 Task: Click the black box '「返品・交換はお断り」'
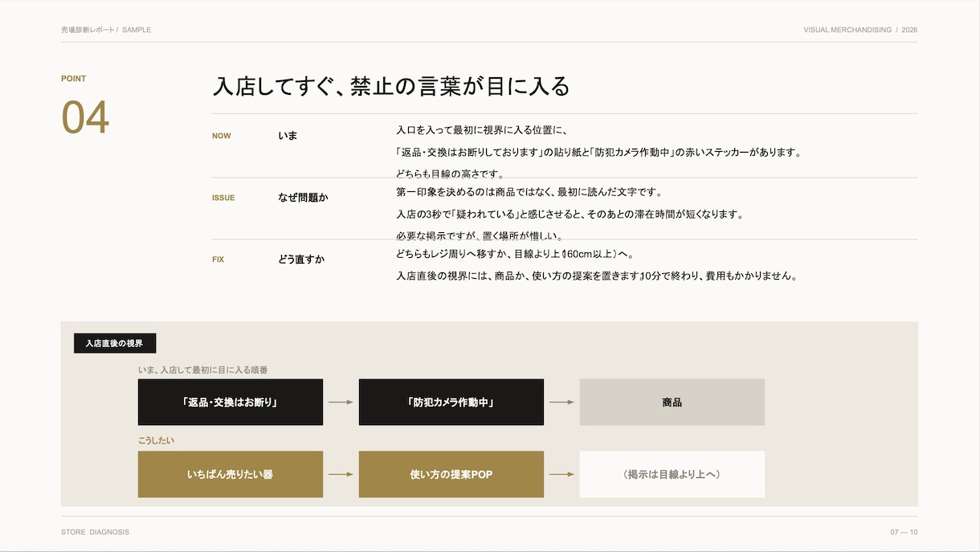tap(231, 402)
